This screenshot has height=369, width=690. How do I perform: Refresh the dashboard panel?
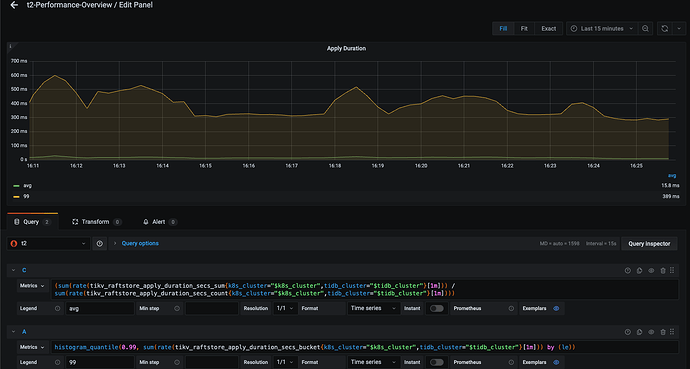pos(664,29)
